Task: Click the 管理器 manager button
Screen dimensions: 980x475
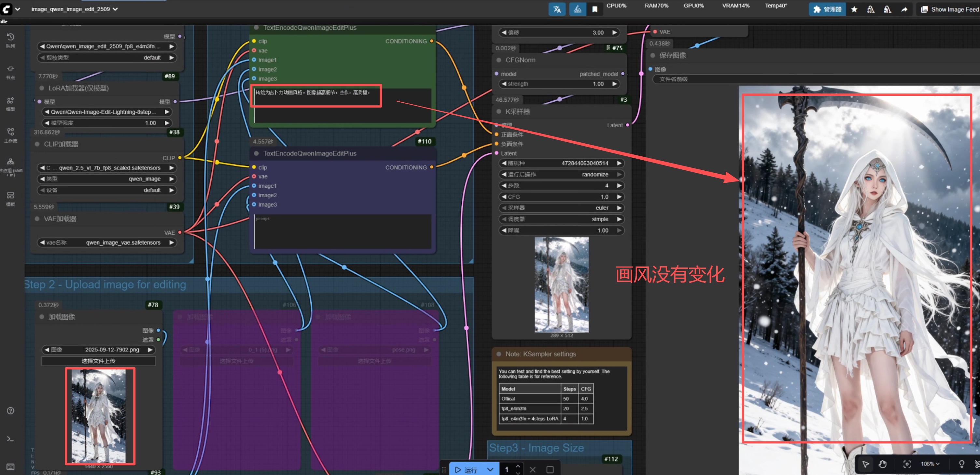Action: [x=827, y=9]
